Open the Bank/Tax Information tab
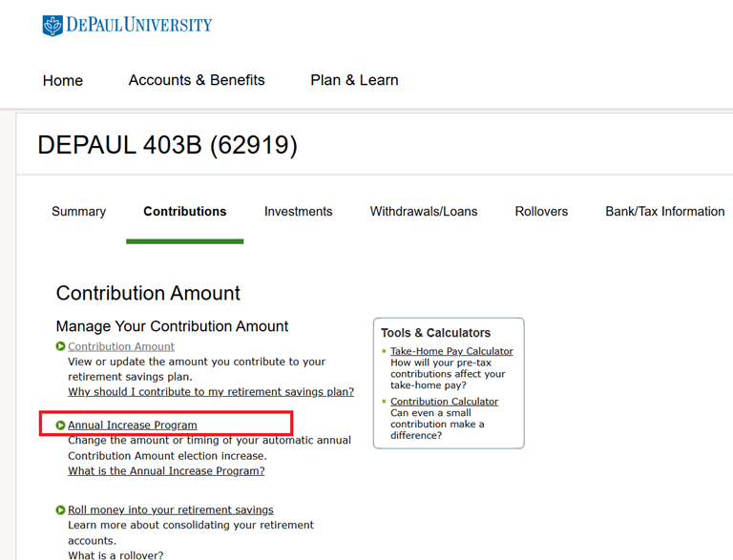The width and height of the screenshot is (733, 560). point(664,212)
